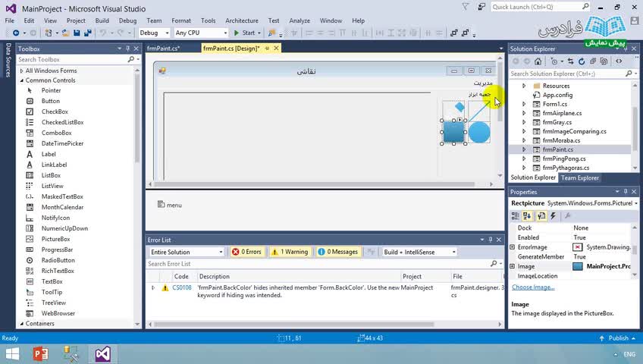Open the Build menu
This screenshot has height=364, width=643.
[x=102, y=20]
